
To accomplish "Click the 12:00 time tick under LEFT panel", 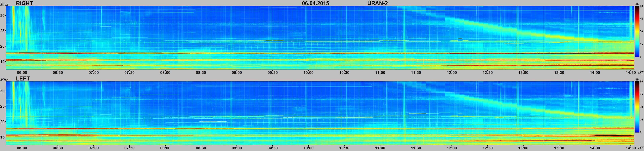I will pos(451,148).
